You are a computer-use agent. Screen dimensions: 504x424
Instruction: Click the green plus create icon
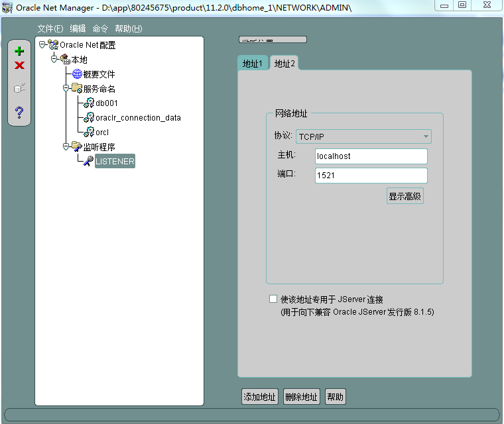(19, 51)
